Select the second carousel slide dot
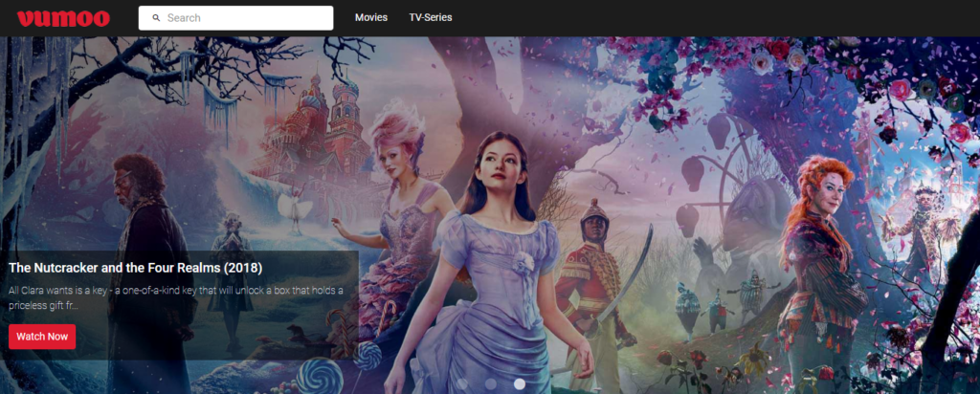The width and height of the screenshot is (980, 394). 491,384
